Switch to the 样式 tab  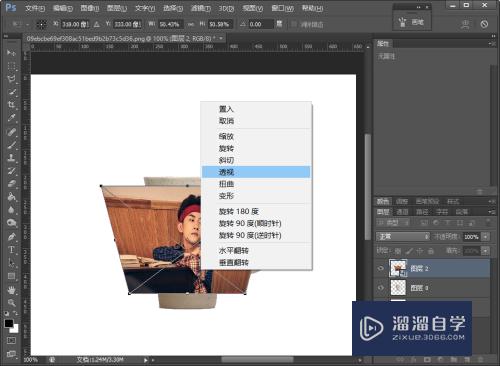pyautogui.click(x=453, y=201)
